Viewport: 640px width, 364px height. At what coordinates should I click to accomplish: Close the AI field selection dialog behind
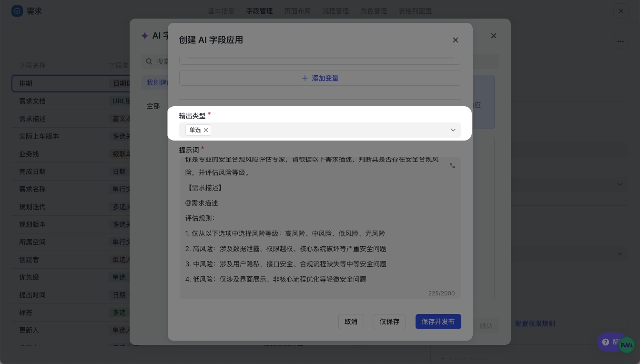click(x=494, y=36)
